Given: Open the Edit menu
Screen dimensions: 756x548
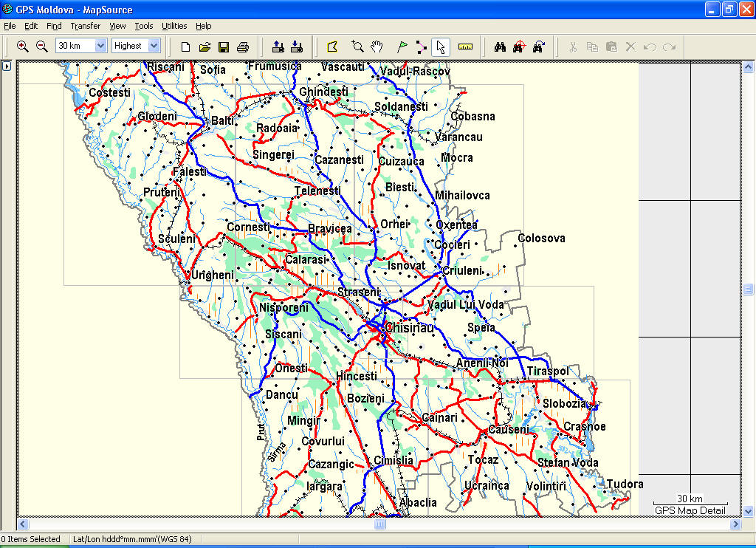Looking at the screenshot, I should pos(31,26).
